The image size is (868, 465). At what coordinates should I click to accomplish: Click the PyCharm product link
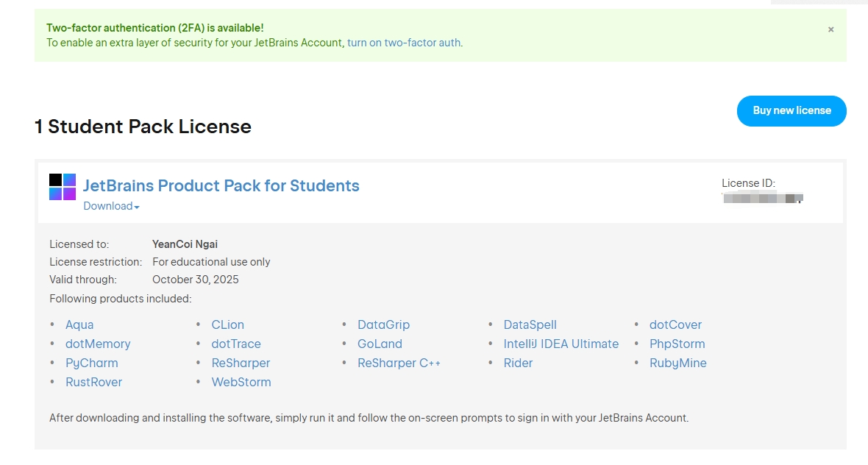[x=91, y=363]
